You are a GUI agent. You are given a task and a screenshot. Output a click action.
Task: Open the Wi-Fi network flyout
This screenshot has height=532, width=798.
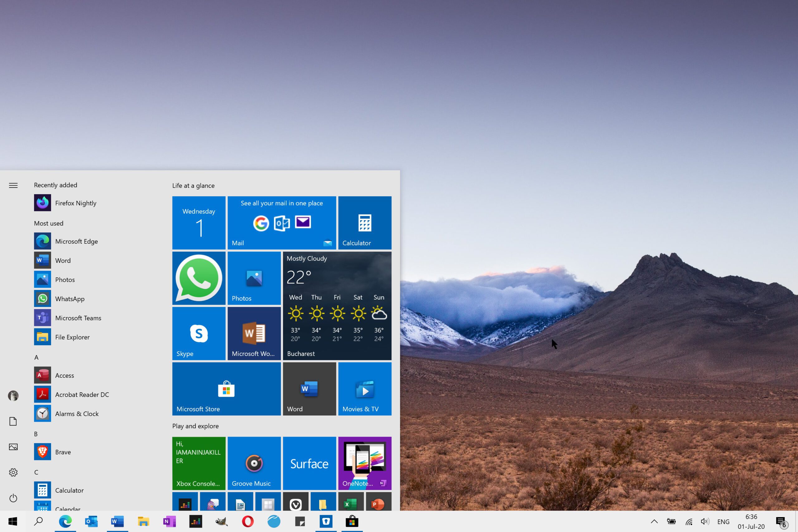[688, 521]
